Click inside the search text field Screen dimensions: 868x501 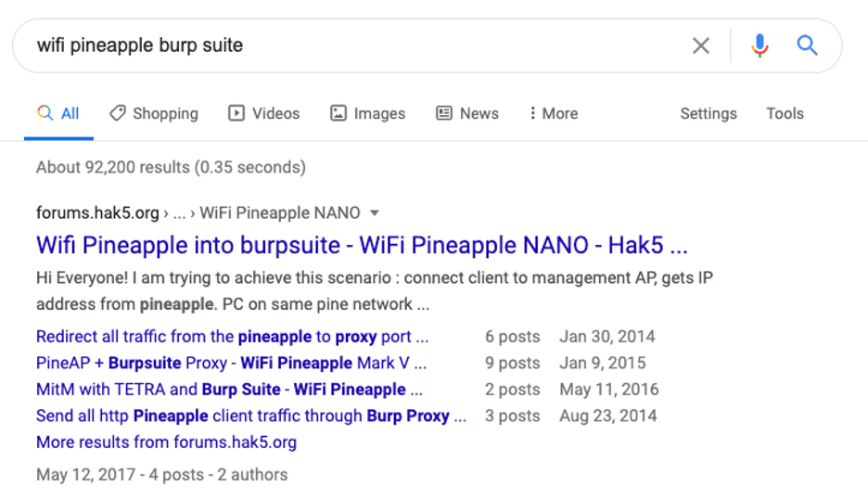click(x=352, y=45)
